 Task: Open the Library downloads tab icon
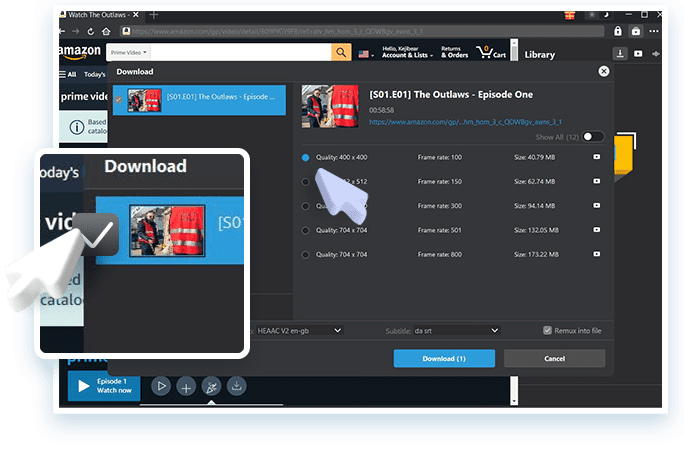pos(620,54)
